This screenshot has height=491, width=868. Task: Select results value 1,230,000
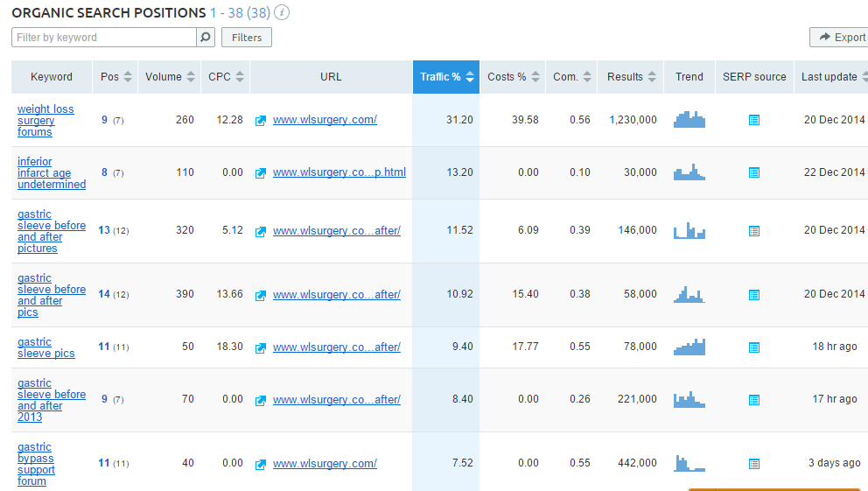tap(633, 120)
